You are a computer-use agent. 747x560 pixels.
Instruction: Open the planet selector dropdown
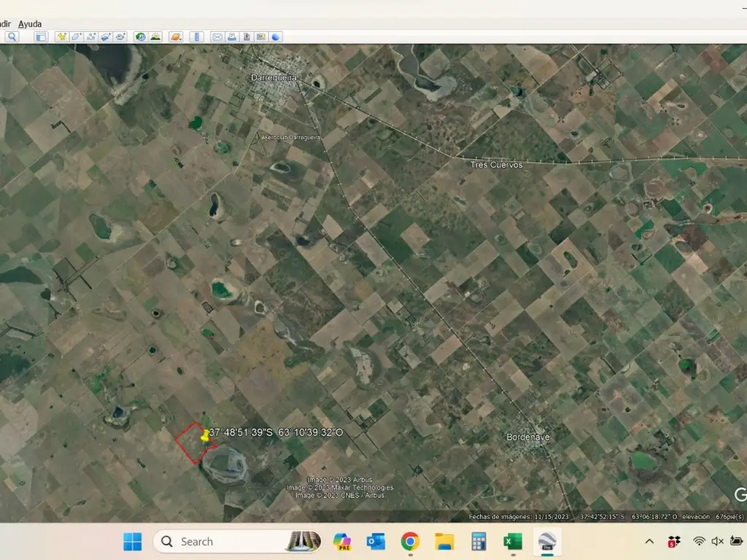[176, 36]
